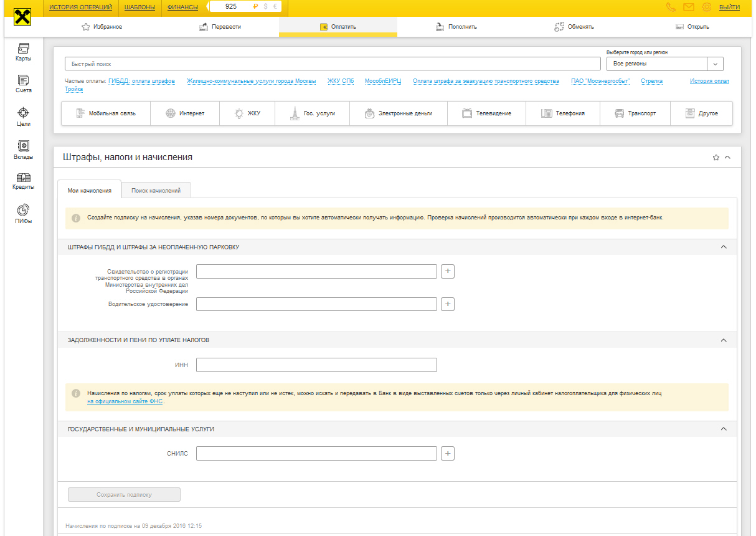Choose Другое category
The image size is (756, 536).
(702, 113)
